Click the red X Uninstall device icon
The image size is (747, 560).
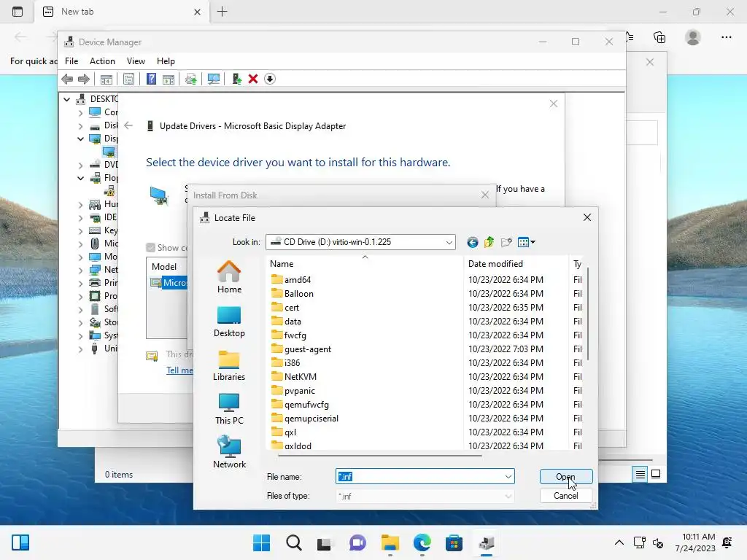pyautogui.click(x=253, y=79)
